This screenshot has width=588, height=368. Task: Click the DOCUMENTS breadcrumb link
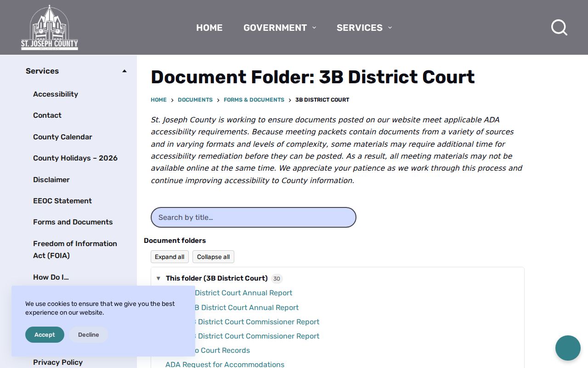click(195, 100)
